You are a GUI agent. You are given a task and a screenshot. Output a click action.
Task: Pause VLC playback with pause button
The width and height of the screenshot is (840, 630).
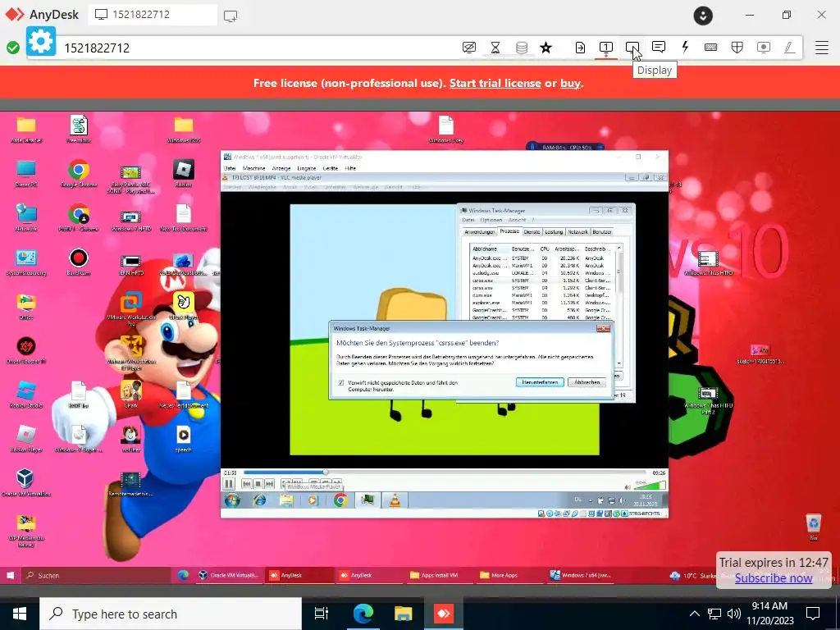pos(230,484)
